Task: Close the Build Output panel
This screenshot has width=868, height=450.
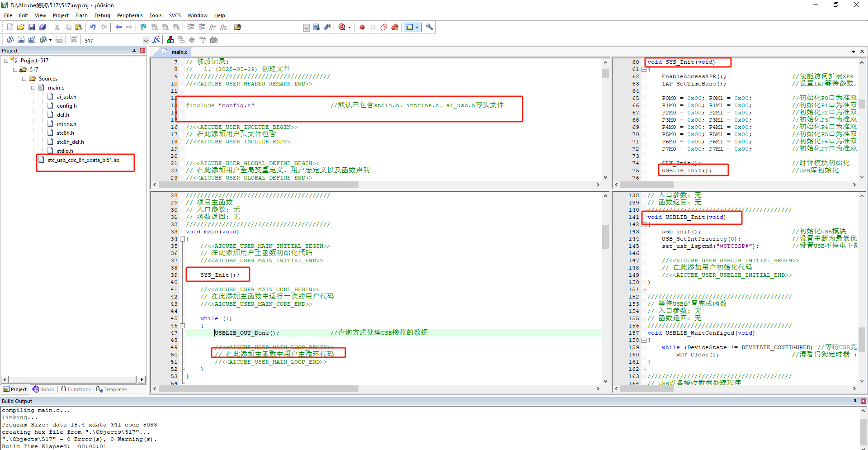Action: coord(863,401)
